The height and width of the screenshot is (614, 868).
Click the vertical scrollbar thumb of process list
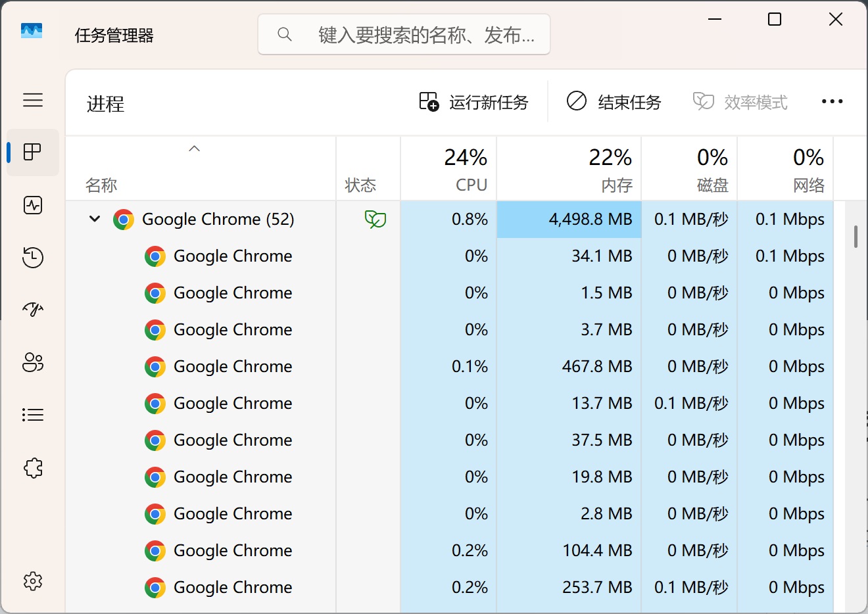pos(856,237)
